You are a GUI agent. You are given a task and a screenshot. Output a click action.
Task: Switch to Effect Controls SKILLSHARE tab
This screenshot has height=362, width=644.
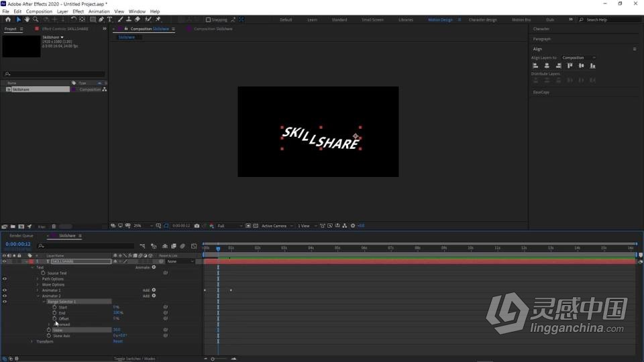[65, 29]
